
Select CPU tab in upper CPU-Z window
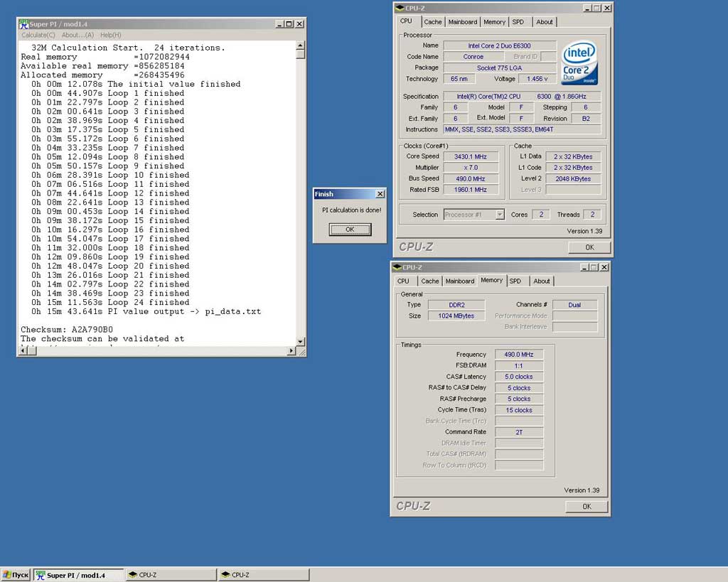(x=406, y=21)
